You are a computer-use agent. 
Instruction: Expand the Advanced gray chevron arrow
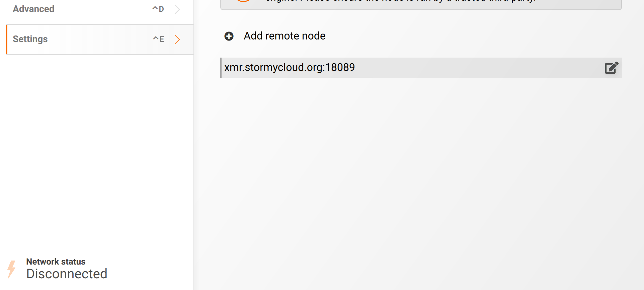tap(177, 9)
